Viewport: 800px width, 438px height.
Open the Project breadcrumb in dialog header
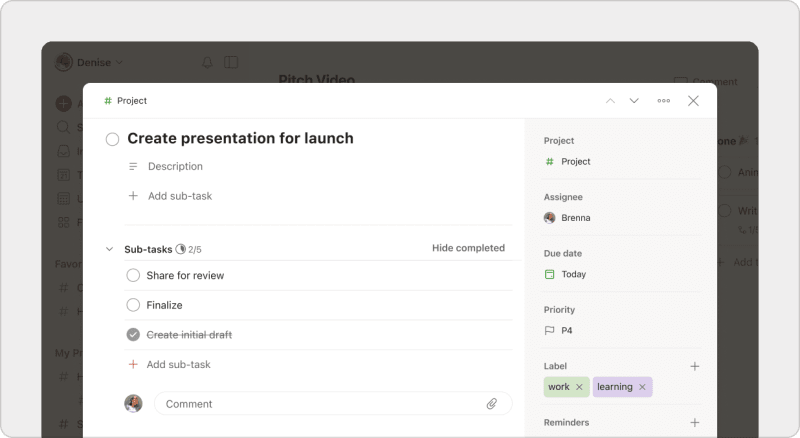(126, 101)
